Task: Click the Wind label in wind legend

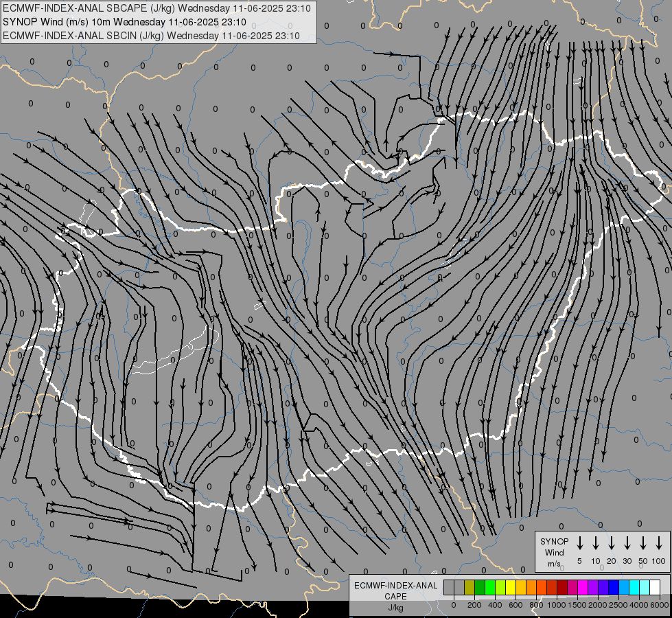Action: click(554, 552)
